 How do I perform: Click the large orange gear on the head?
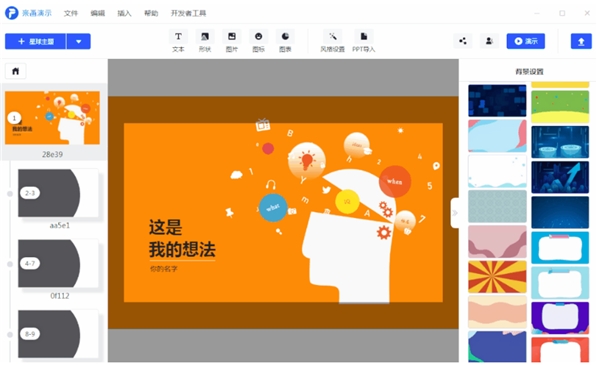tap(384, 232)
